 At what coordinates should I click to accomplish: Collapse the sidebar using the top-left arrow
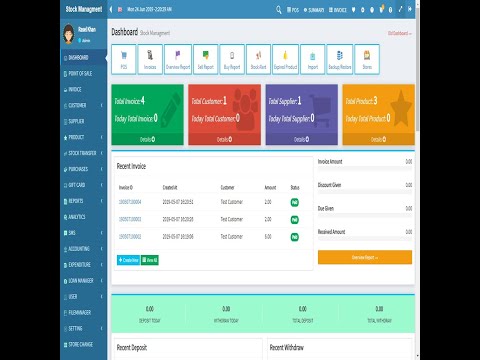coord(111,9)
